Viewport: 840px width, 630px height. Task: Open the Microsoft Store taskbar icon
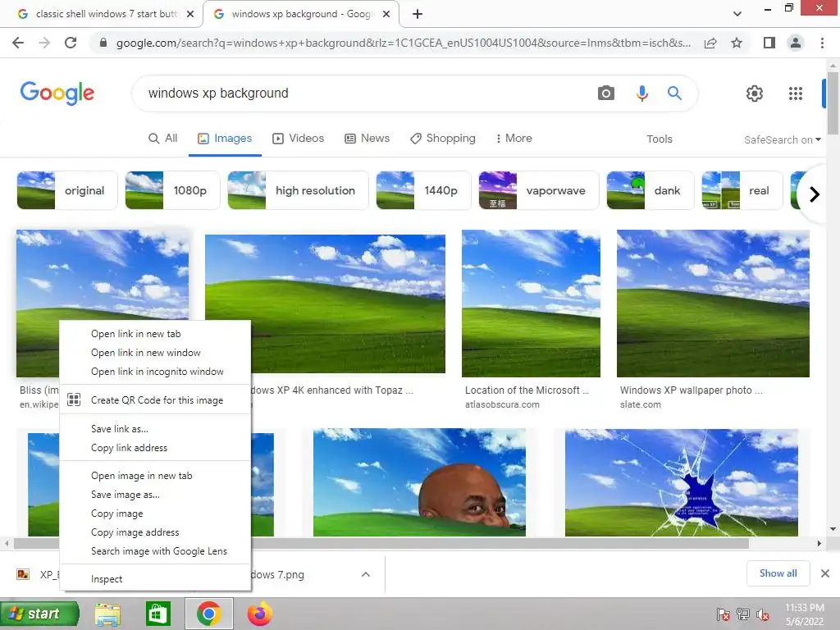click(157, 614)
